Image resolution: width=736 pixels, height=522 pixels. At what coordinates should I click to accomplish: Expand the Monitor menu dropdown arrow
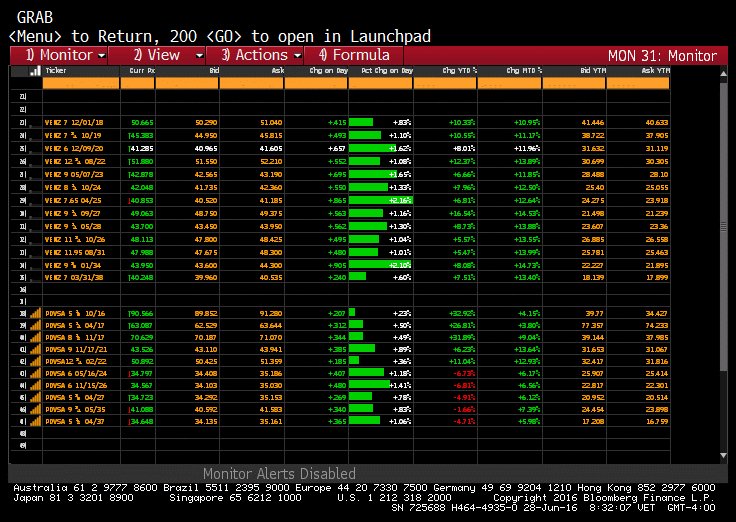[x=101, y=56]
